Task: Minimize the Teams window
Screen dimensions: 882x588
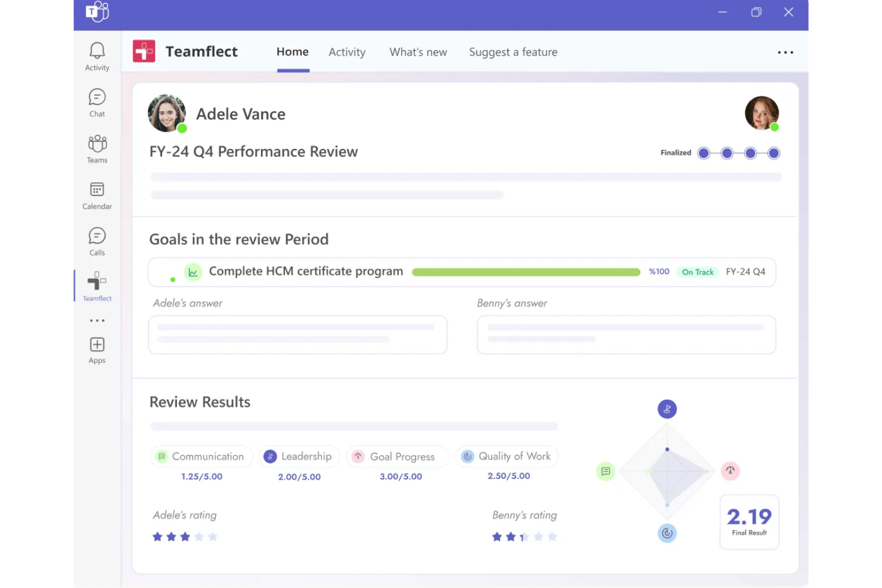Action: click(722, 12)
